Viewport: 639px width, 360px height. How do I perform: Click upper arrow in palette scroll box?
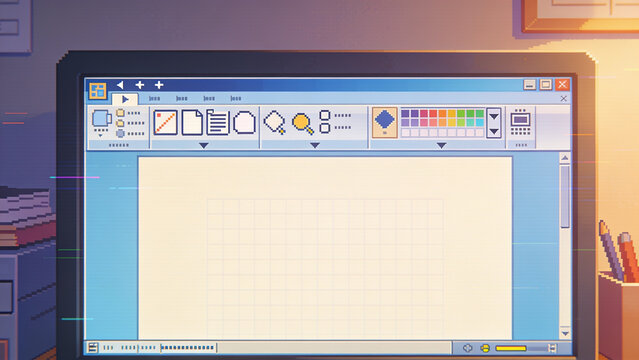tap(494, 117)
